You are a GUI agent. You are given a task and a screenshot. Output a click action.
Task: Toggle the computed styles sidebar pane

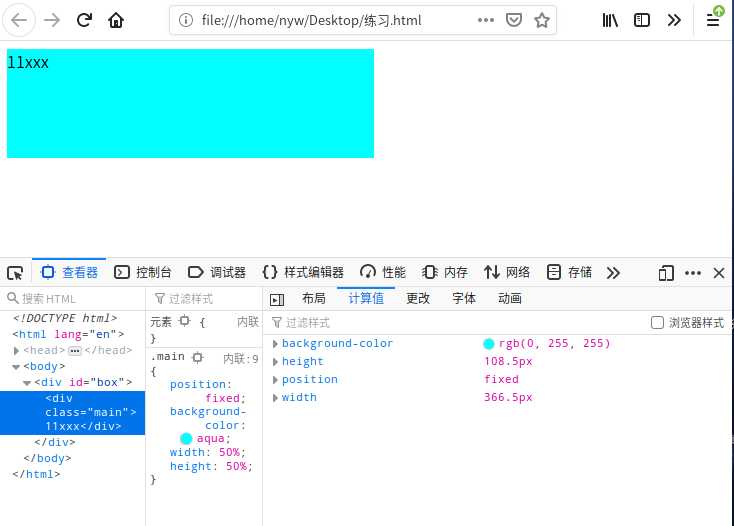tap(278, 299)
